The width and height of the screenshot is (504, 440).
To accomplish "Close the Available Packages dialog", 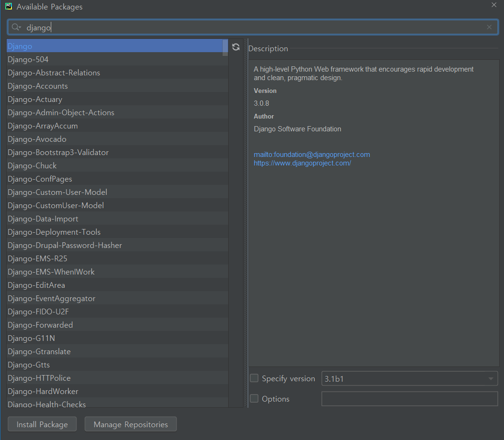I will tap(494, 5).
